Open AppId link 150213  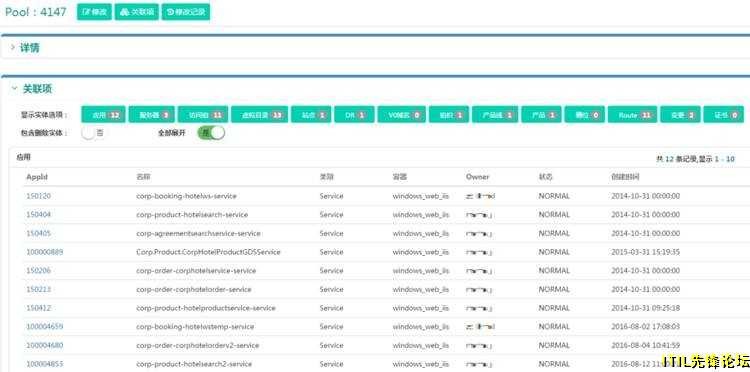pyautogui.click(x=38, y=289)
